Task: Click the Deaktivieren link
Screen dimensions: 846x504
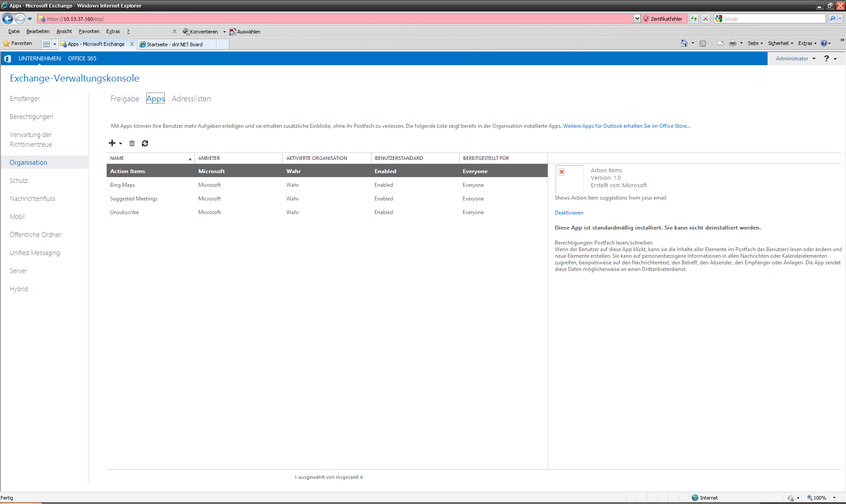Action: (569, 213)
